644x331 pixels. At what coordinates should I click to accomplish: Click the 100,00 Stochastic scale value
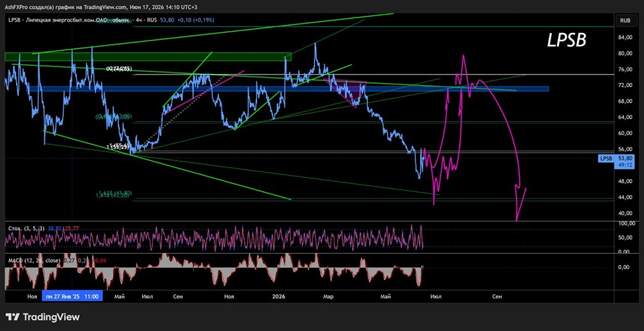[627, 223]
